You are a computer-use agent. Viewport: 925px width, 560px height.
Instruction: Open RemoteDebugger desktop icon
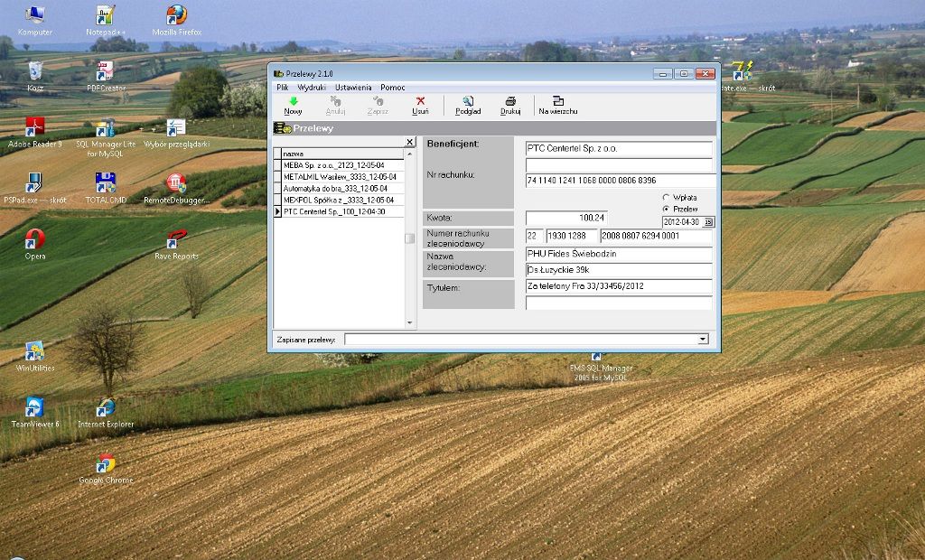tap(176, 189)
